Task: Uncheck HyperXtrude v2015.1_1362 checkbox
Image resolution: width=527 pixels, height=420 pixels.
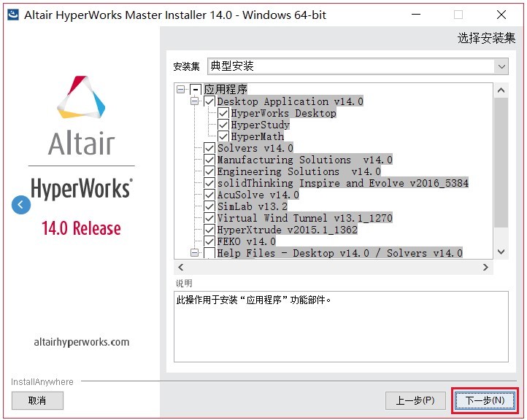Action: (209, 230)
